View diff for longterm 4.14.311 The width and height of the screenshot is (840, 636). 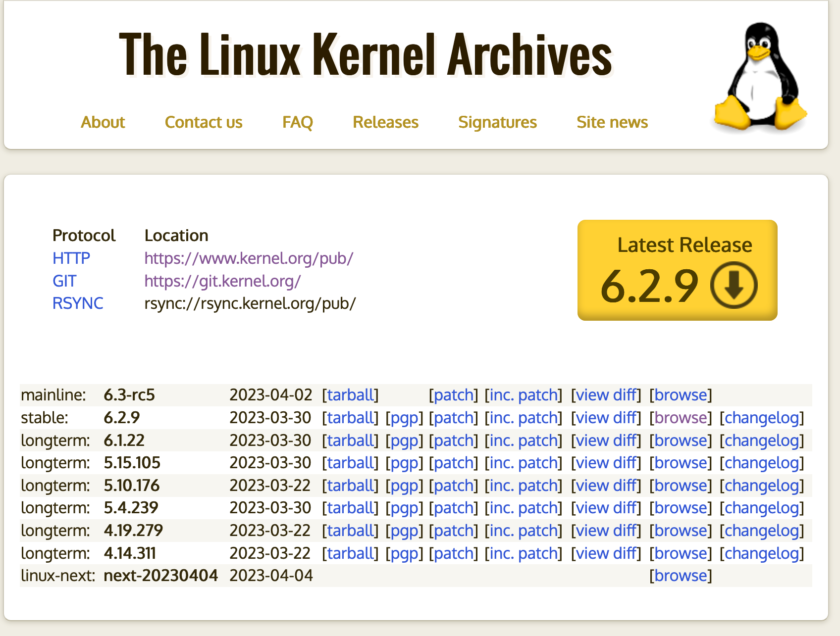coord(606,553)
